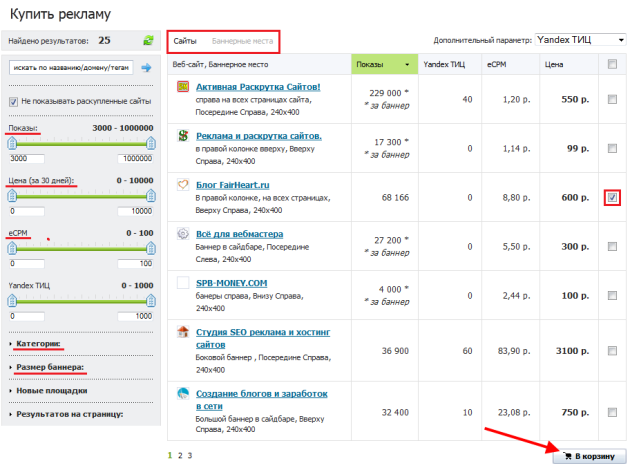Expand the Категория filter section
This screenshot has height=470, width=630.
[38, 344]
